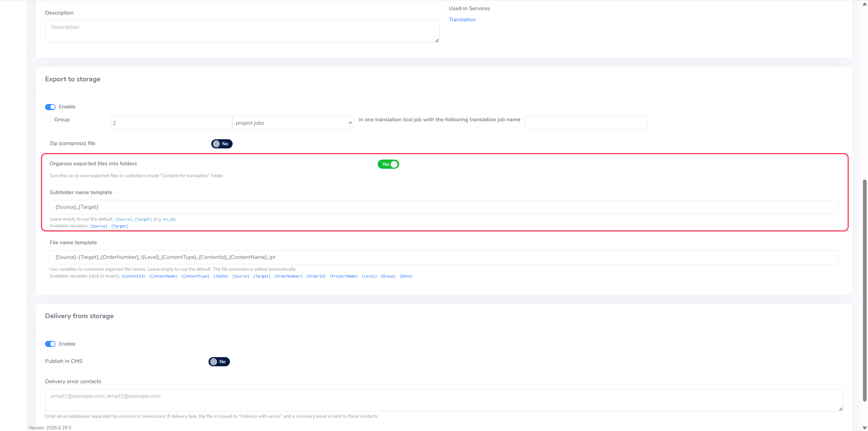868x431 pixels.
Task: Click the translation job name field
Action: pyautogui.click(x=586, y=123)
